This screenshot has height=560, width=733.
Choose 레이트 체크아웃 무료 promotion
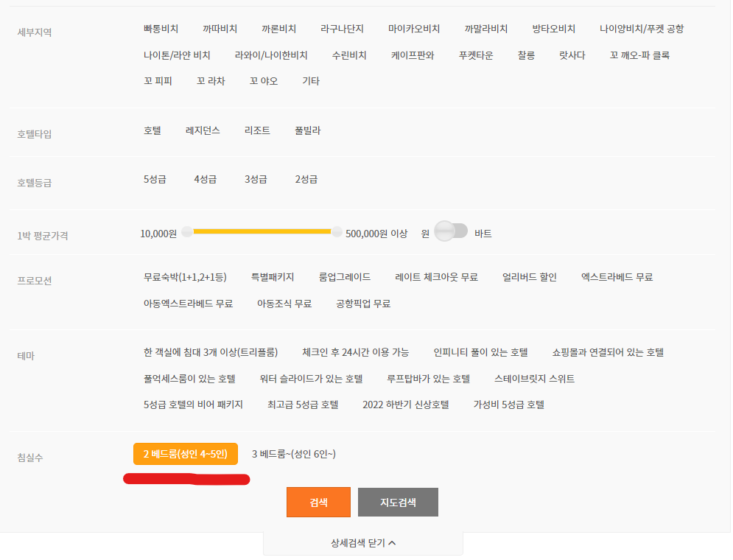436,277
